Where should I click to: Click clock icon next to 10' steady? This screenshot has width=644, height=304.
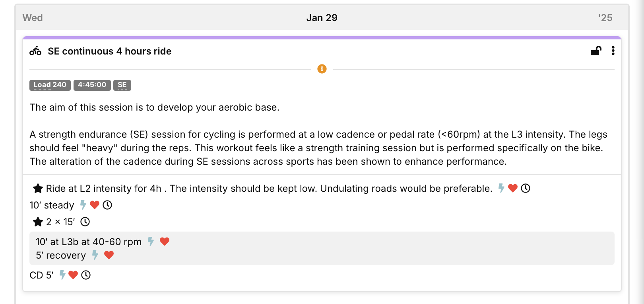click(107, 205)
